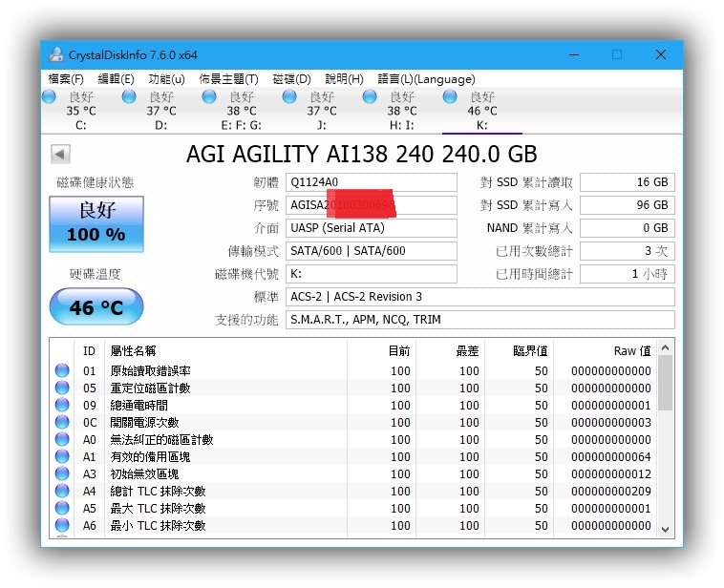
Task: Select the D: drive status orb
Action: [x=129, y=96]
